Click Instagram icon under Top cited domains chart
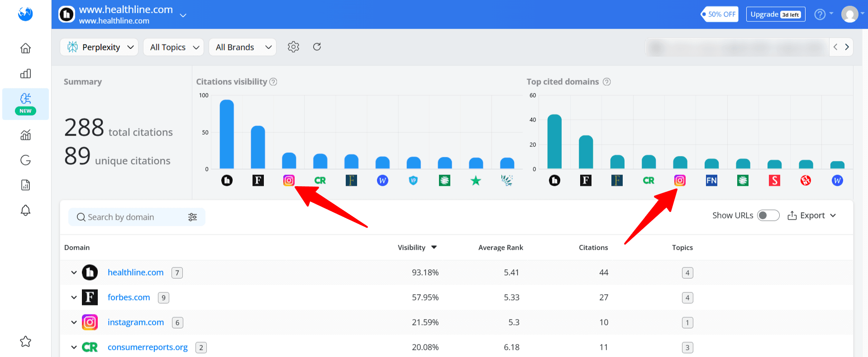The width and height of the screenshot is (868, 357). click(x=680, y=180)
